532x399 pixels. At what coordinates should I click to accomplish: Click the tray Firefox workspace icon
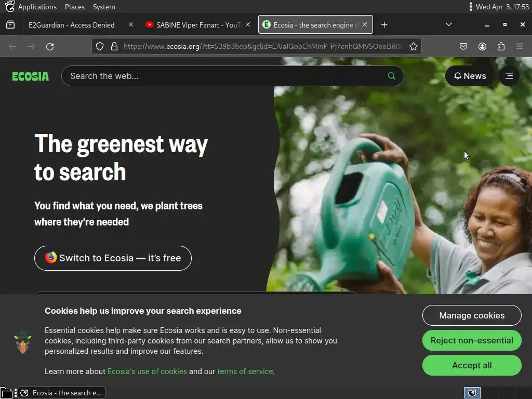(472, 393)
